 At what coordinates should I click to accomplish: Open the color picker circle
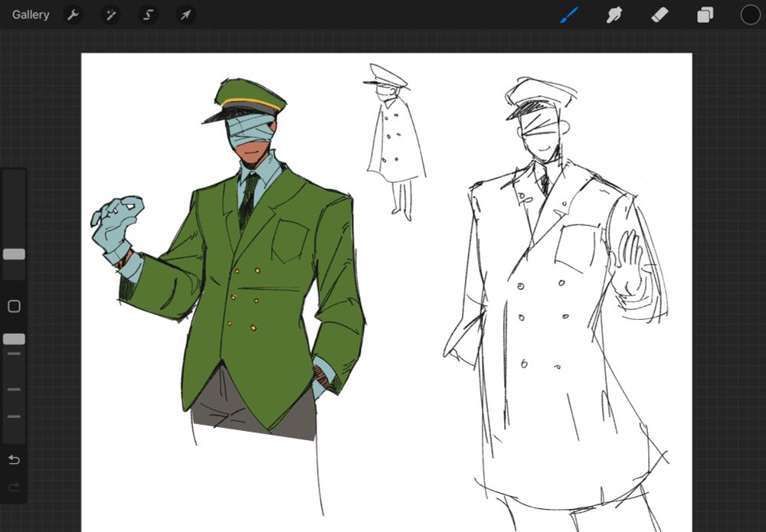[751, 15]
